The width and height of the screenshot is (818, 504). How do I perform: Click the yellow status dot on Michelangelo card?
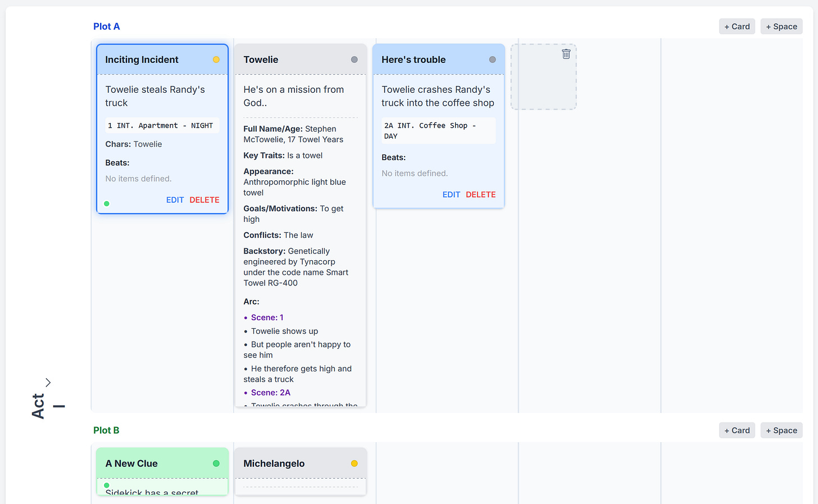[x=355, y=464]
